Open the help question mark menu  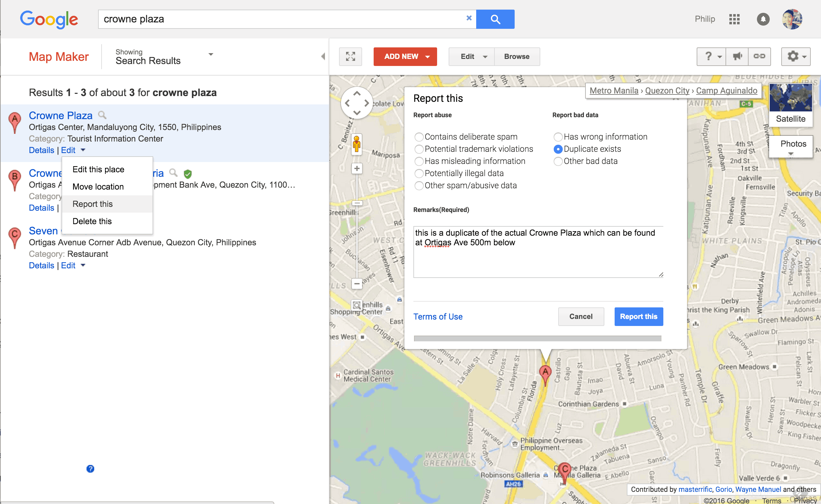711,56
